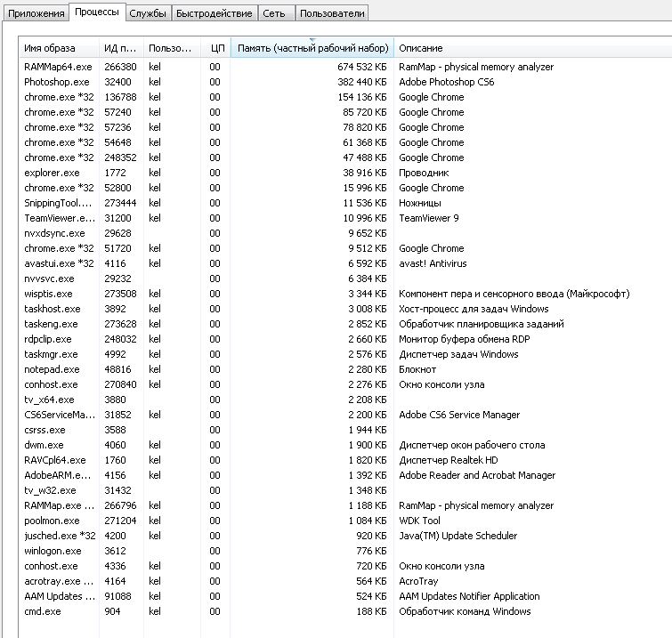The height and width of the screenshot is (638, 672).
Task: Select chrome.exe with PID 57236
Action: pyautogui.click(x=345, y=127)
